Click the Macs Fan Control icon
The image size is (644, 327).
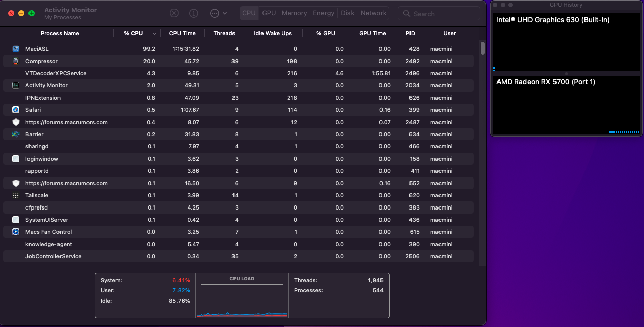click(16, 232)
